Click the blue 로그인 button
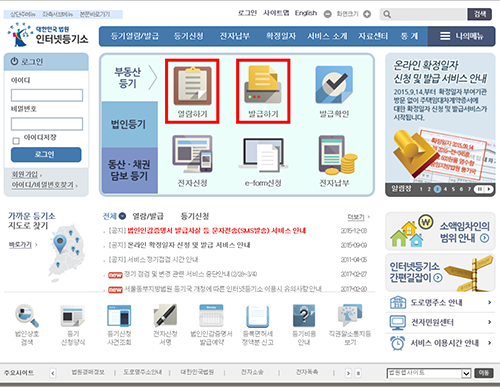The image size is (500, 387). (x=46, y=154)
